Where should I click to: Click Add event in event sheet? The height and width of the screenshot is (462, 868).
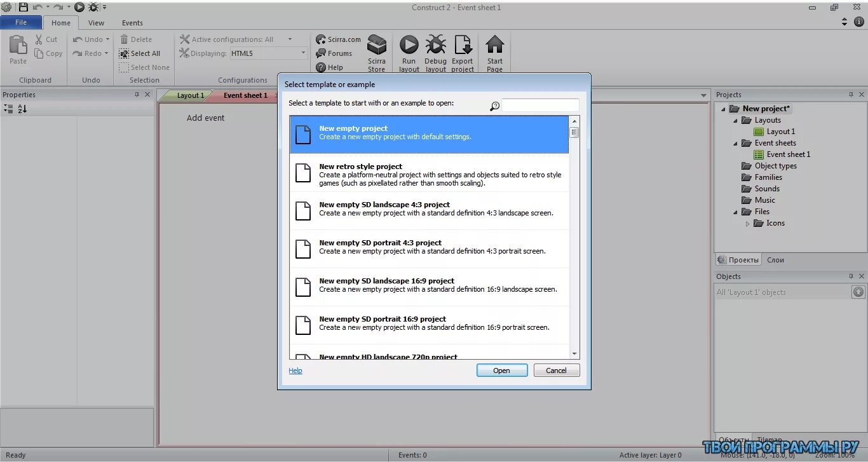tap(205, 118)
